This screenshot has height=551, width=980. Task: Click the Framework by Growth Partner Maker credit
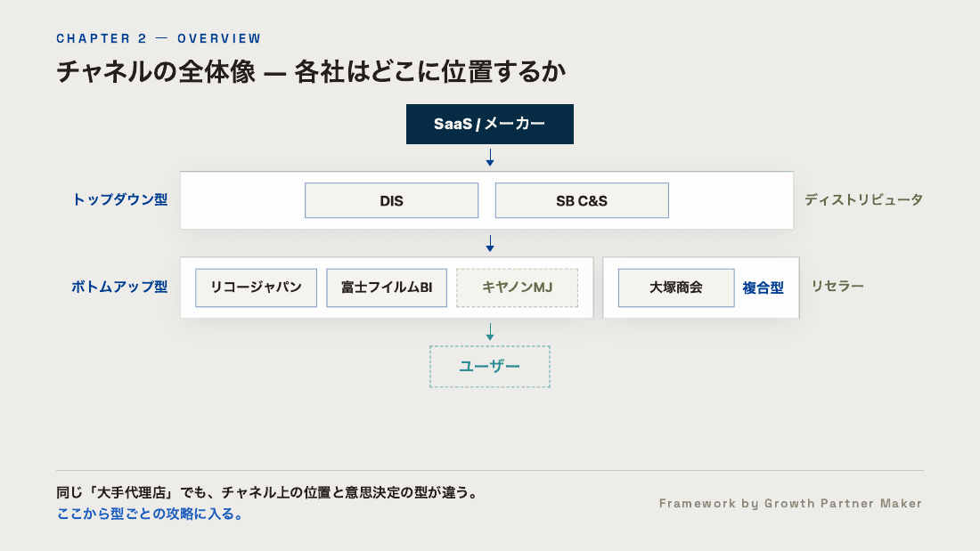point(790,504)
